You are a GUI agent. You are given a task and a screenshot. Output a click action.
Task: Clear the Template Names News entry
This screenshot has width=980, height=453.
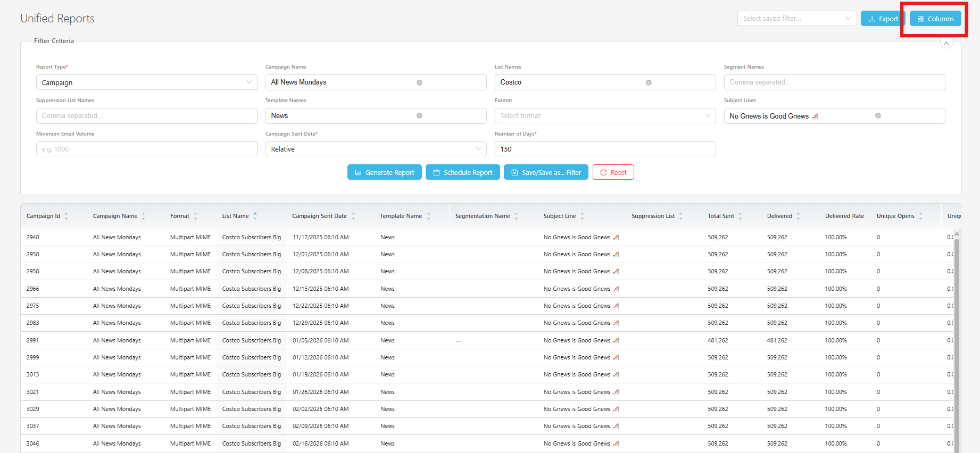coord(419,116)
